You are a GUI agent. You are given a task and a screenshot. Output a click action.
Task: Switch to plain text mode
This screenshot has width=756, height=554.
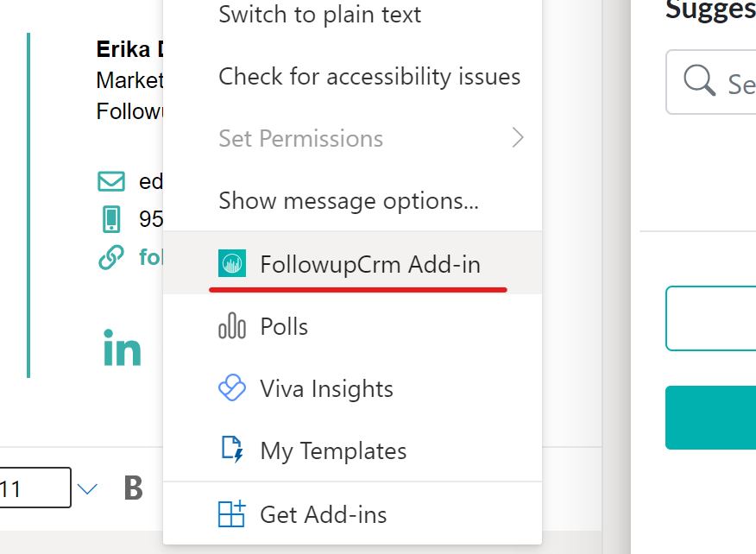point(320,15)
